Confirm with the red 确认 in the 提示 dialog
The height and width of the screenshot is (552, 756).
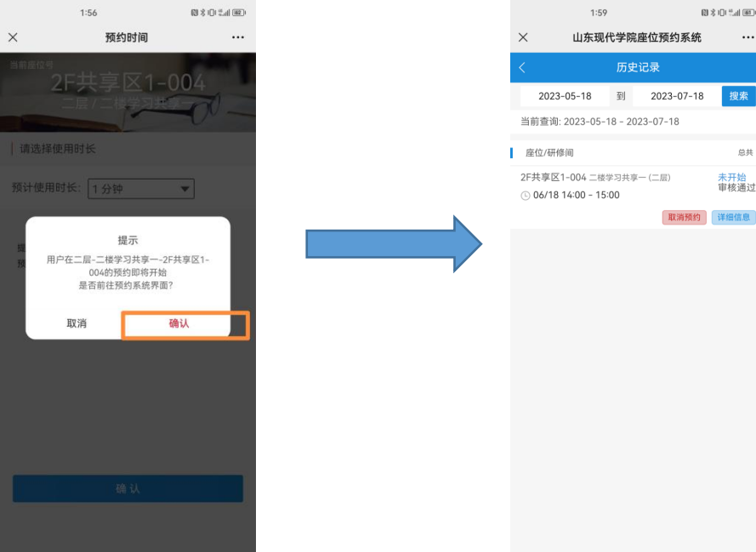click(x=179, y=323)
